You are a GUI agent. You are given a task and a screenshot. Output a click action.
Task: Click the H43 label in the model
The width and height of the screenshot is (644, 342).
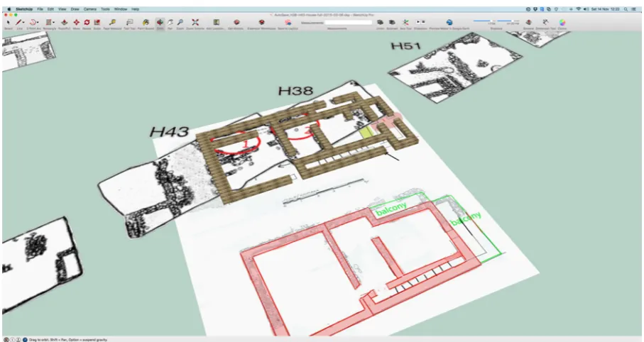[x=169, y=132]
